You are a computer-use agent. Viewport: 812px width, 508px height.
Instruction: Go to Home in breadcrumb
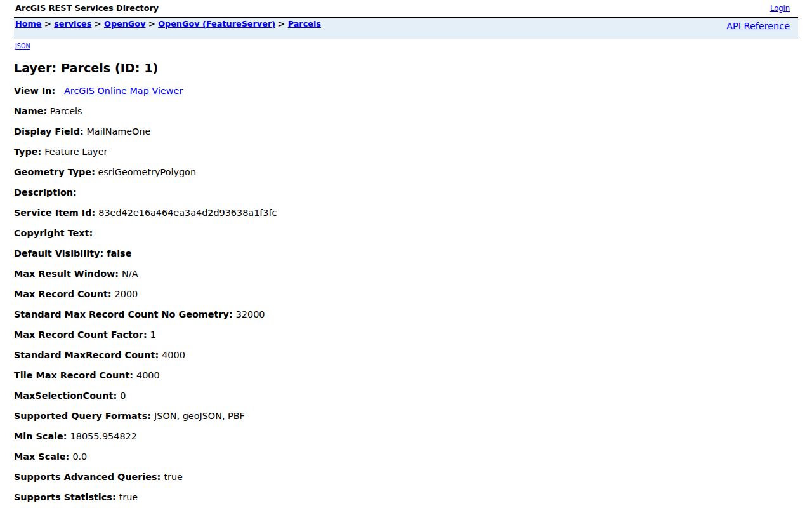(x=29, y=24)
